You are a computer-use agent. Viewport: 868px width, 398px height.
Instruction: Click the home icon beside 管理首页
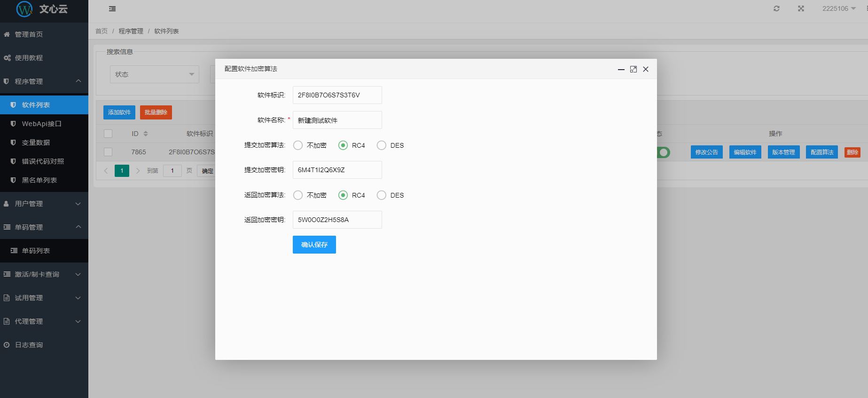click(7, 34)
